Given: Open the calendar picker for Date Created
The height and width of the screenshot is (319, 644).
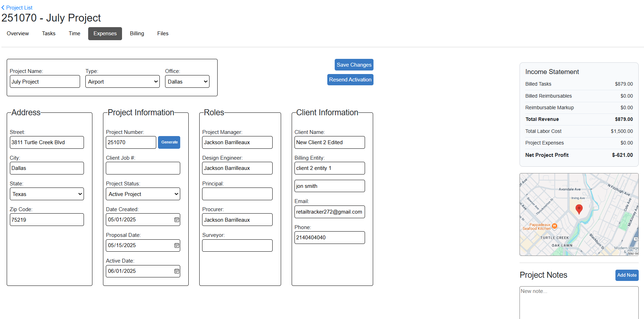Looking at the screenshot, I should [177, 220].
